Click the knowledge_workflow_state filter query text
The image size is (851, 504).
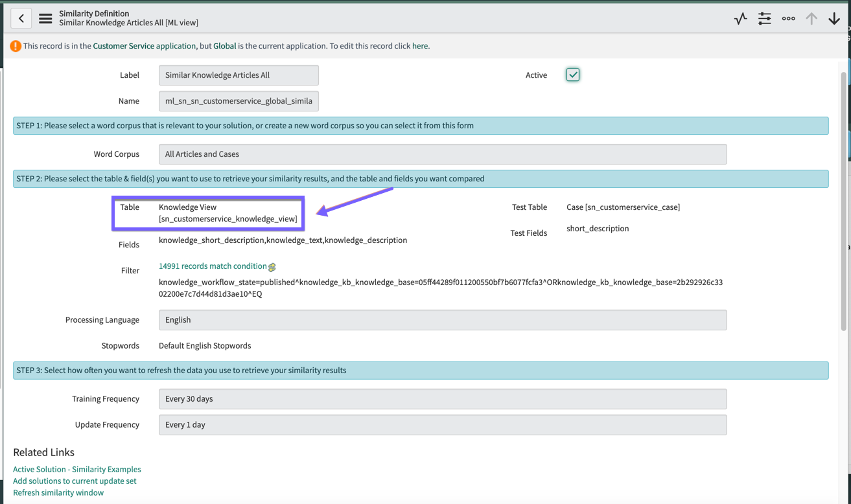point(441,288)
